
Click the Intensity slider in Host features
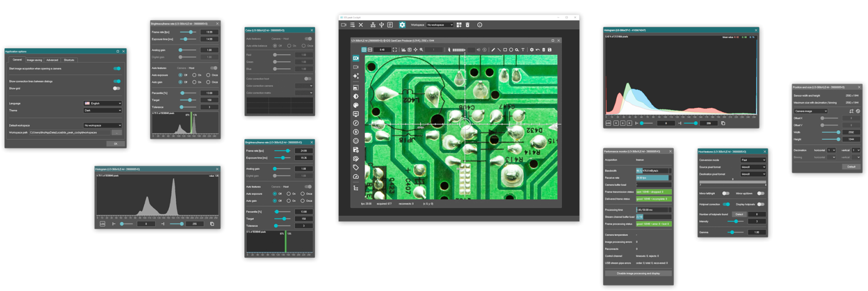(x=736, y=221)
